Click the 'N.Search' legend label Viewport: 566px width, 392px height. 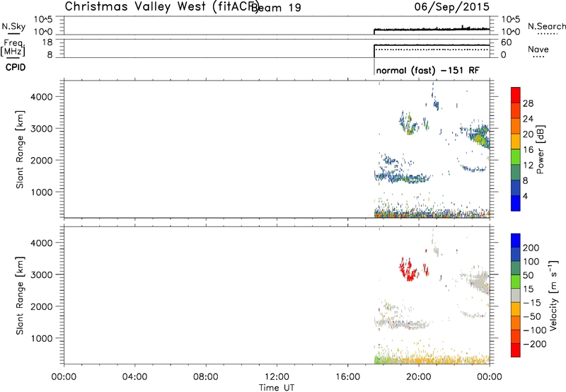click(546, 26)
